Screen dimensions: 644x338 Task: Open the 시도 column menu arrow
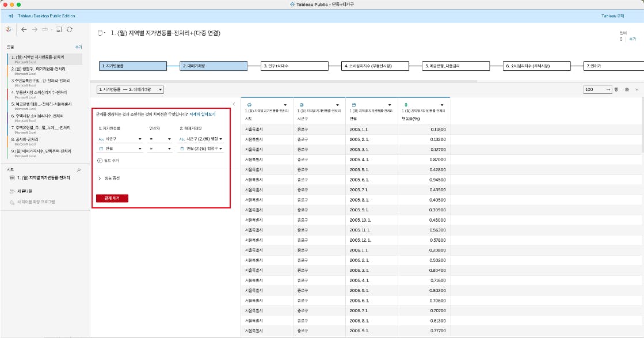(285, 105)
